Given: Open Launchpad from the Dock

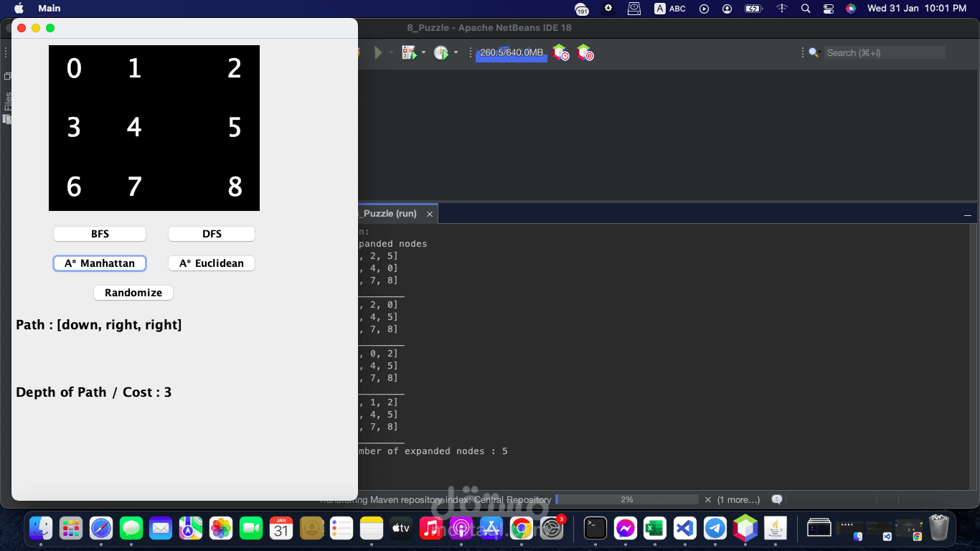Looking at the screenshot, I should pyautogui.click(x=71, y=529).
